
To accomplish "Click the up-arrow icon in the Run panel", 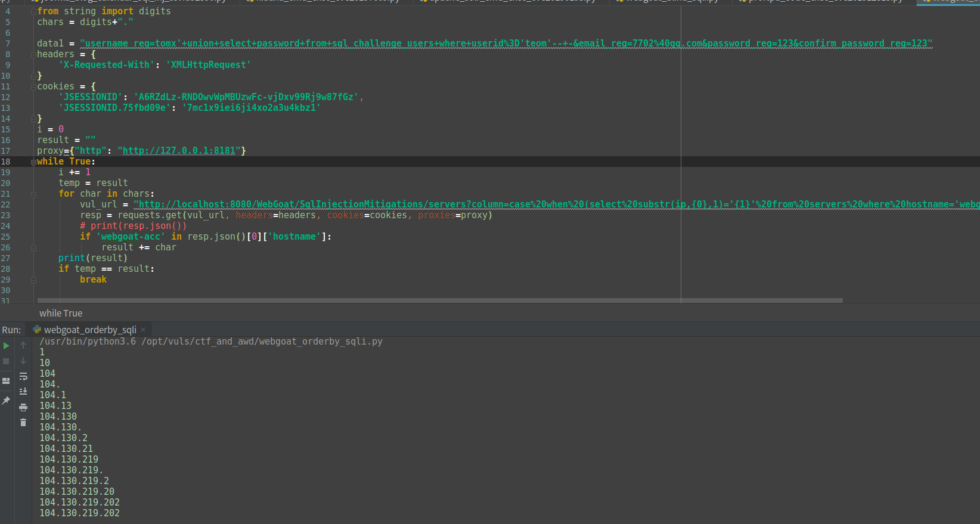I will point(23,345).
